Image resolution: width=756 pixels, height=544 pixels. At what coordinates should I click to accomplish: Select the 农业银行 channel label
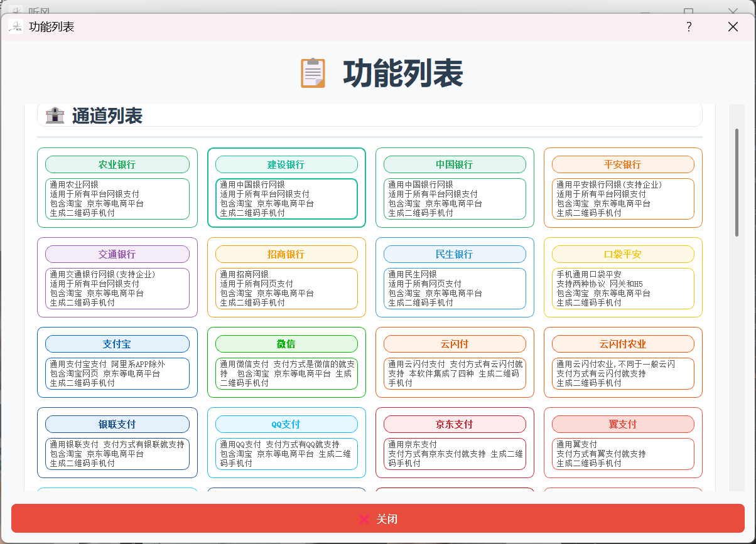117,164
